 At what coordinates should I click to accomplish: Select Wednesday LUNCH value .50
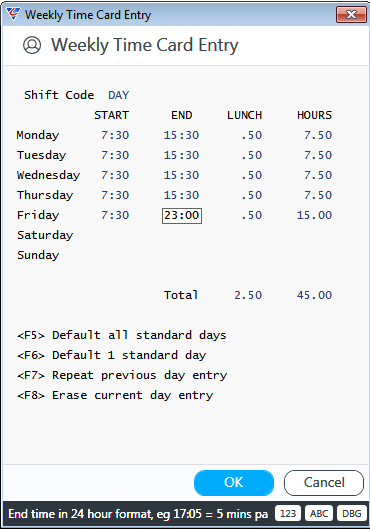(252, 175)
